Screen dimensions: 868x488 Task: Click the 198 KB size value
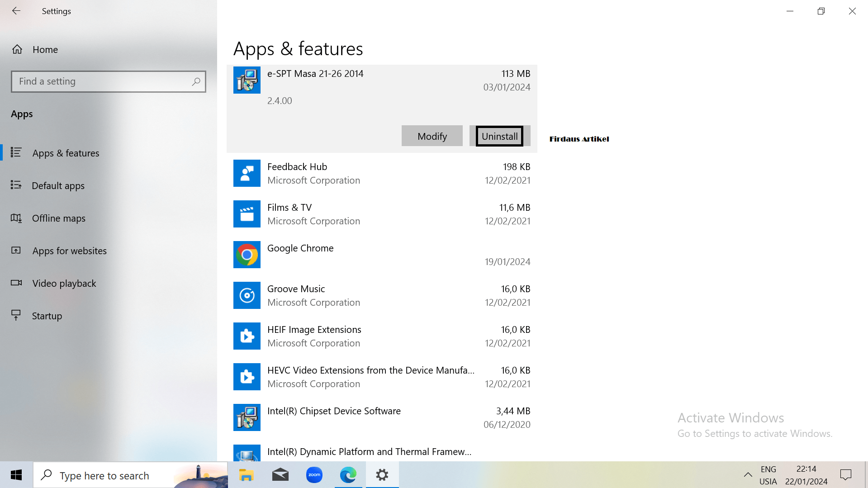click(517, 167)
